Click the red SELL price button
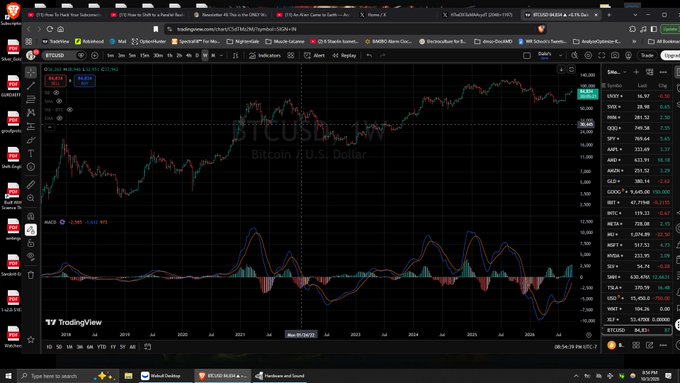The image size is (680, 383). coord(56,80)
